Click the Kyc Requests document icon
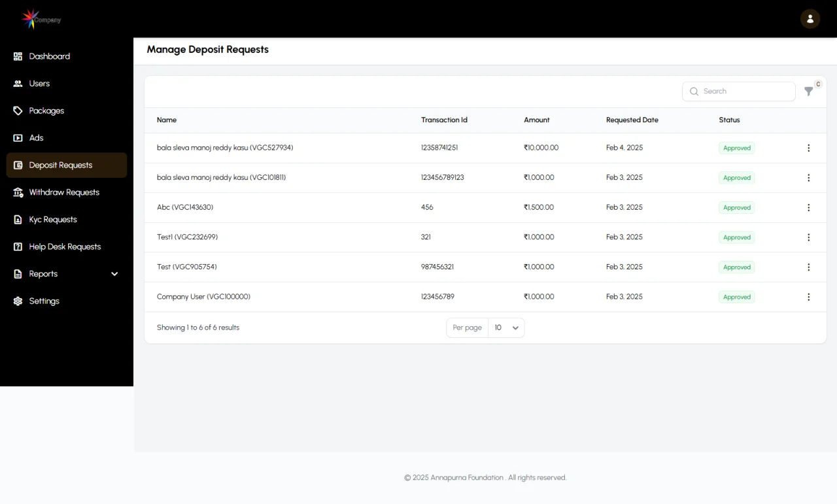 [x=18, y=220]
